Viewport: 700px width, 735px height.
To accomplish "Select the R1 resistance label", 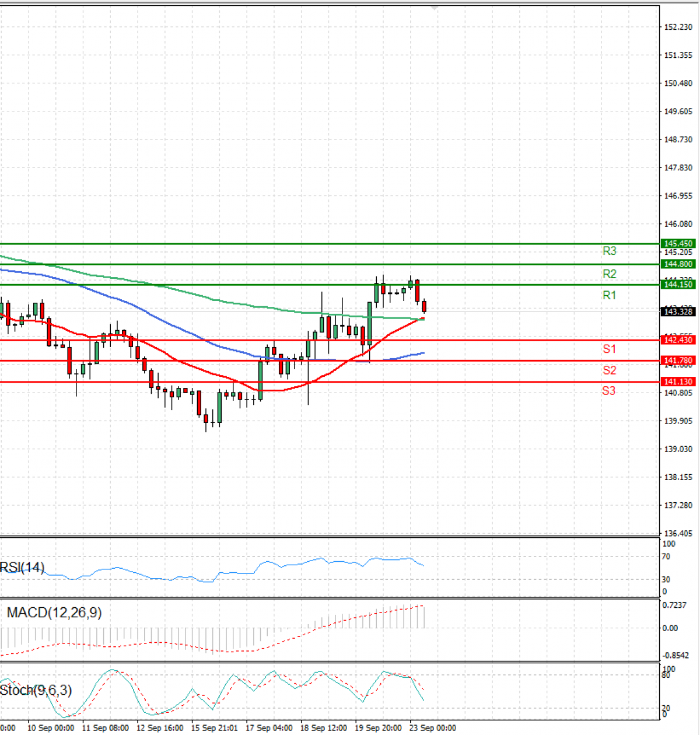I will [x=609, y=295].
